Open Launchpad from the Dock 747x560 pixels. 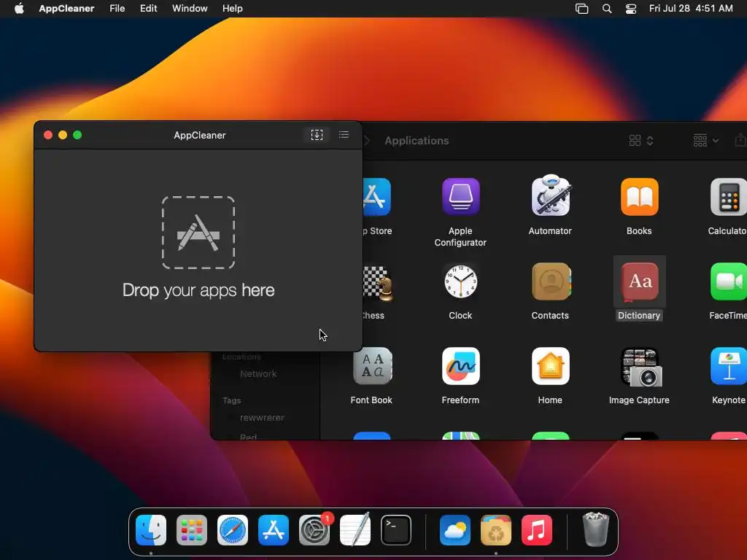click(192, 530)
